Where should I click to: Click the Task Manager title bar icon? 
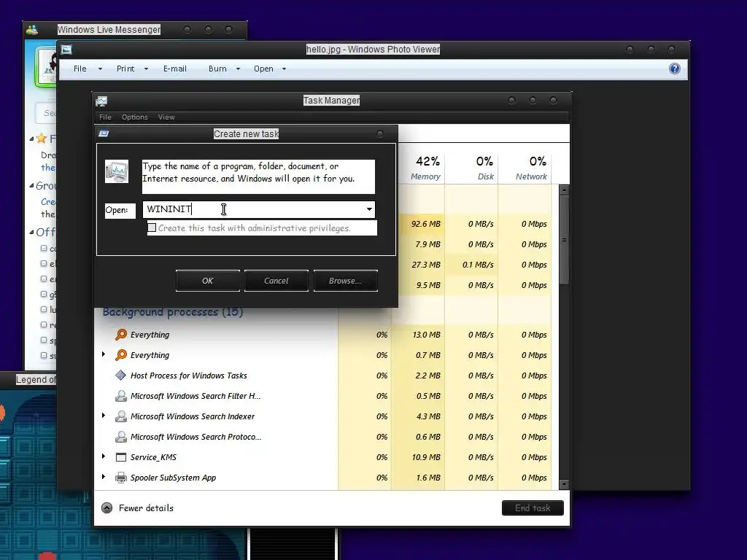101,101
